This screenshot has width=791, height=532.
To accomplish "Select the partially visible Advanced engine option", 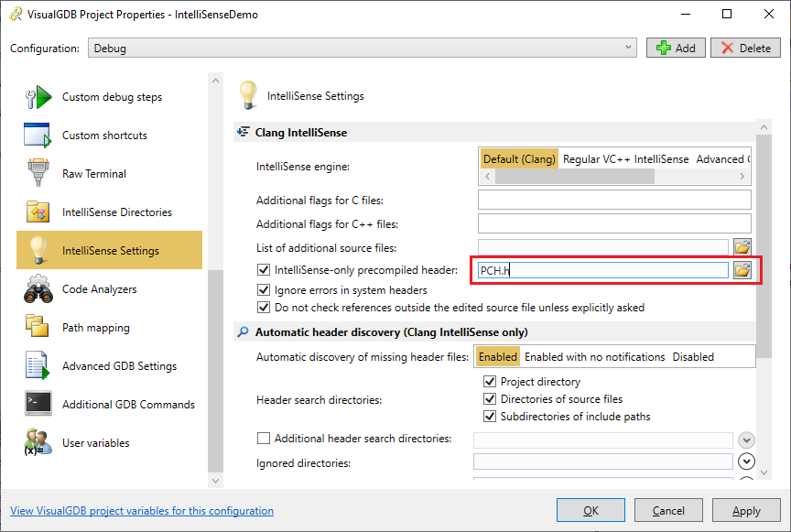I will tap(723, 159).
